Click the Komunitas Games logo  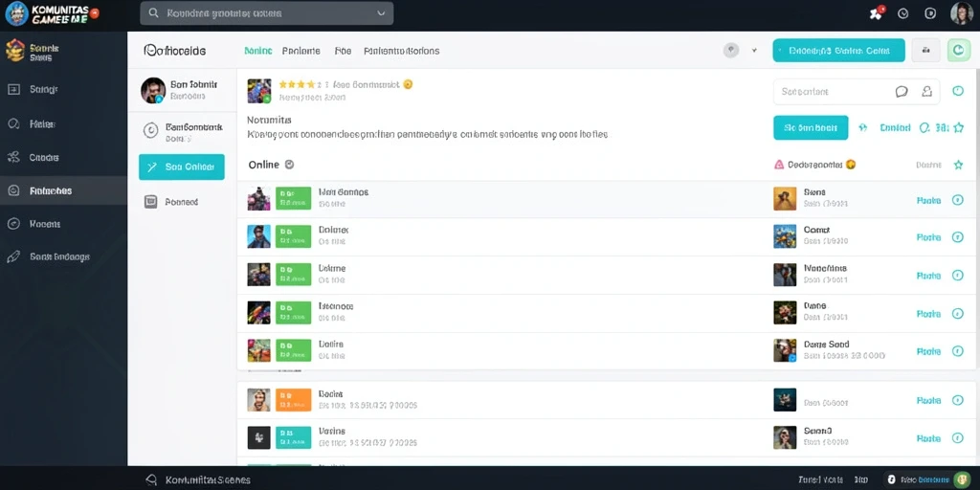[x=52, y=13]
